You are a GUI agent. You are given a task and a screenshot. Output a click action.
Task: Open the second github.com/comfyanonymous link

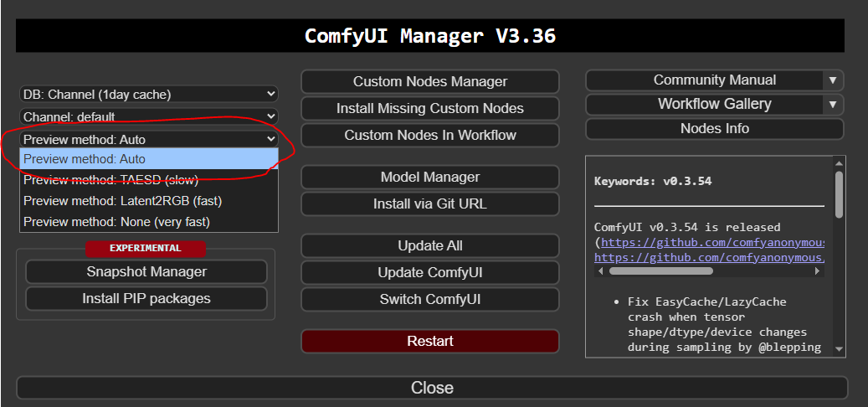(x=710, y=257)
